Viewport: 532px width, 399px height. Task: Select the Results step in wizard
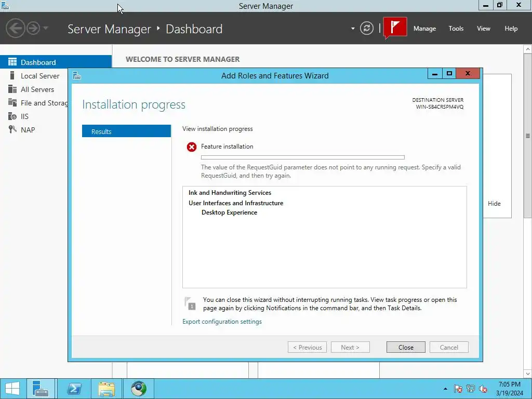pyautogui.click(x=126, y=131)
